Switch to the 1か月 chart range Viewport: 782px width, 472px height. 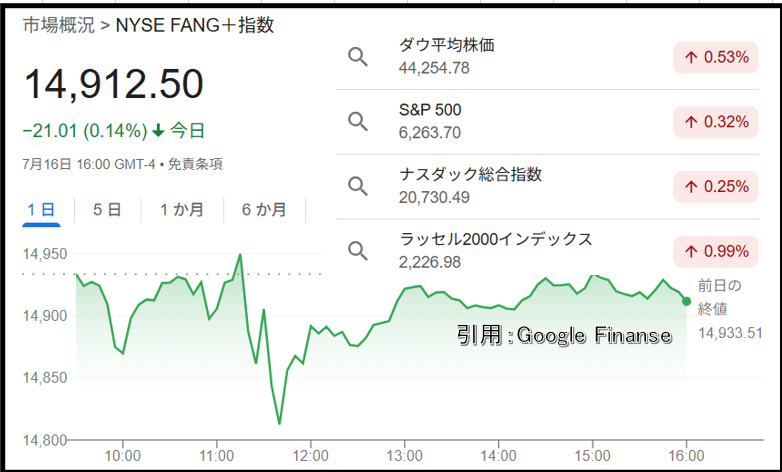[182, 210]
